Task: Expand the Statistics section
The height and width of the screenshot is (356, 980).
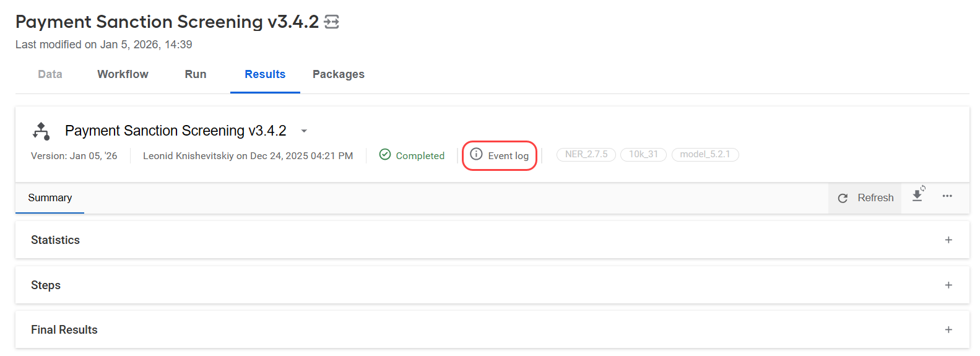Action: tap(948, 240)
